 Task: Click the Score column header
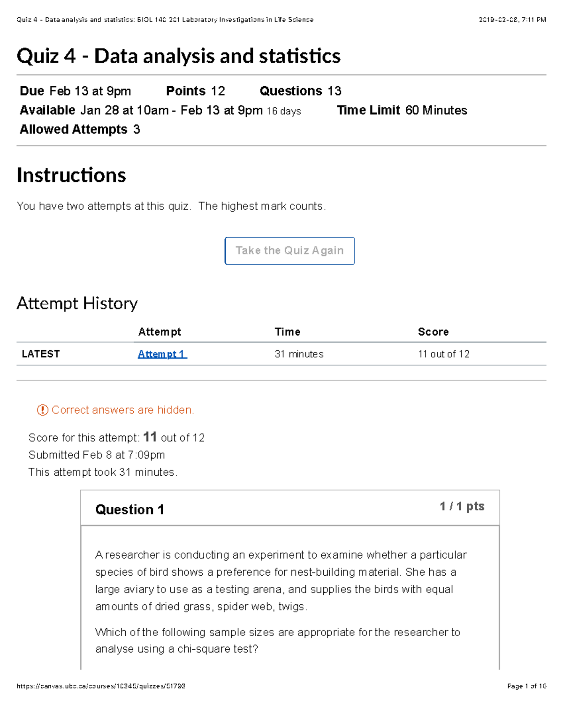(433, 332)
